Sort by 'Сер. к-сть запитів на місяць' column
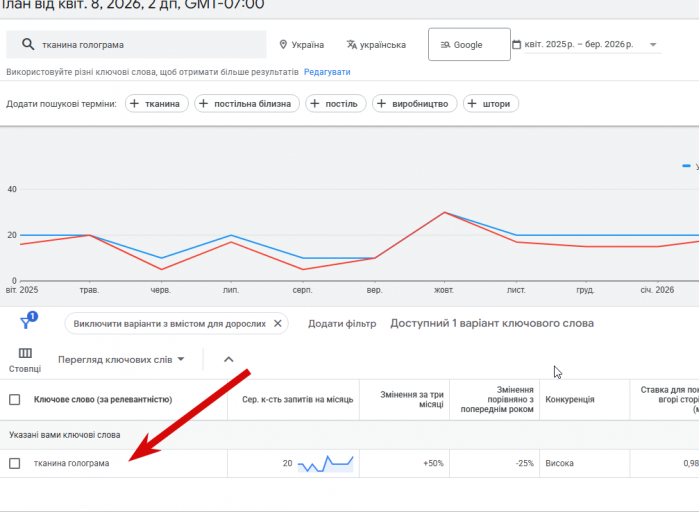699x512 pixels. 297,400
